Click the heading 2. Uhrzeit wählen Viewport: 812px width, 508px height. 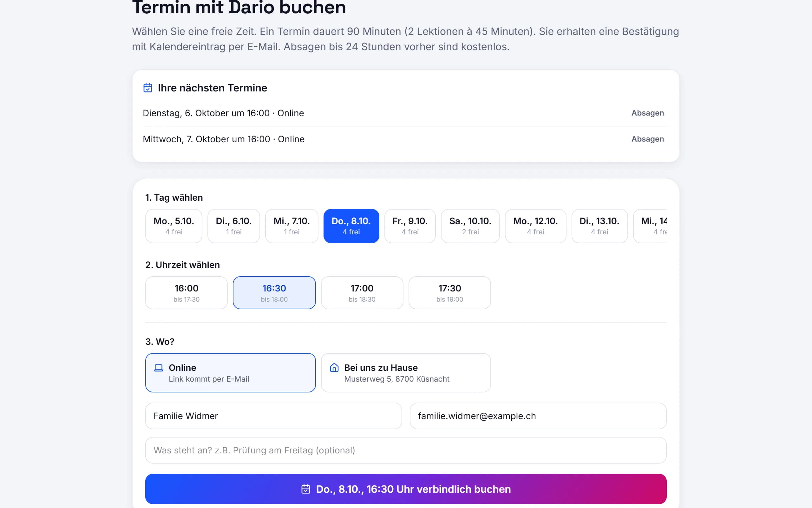click(x=182, y=265)
